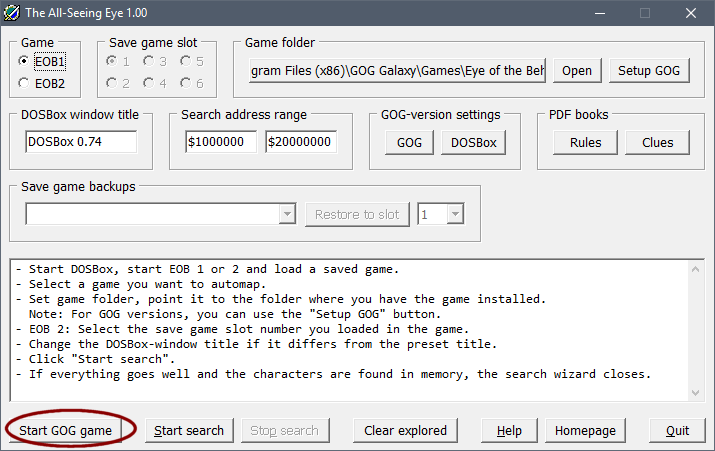Select the EOB2 game radio button
This screenshot has height=451, width=715.
[25, 84]
